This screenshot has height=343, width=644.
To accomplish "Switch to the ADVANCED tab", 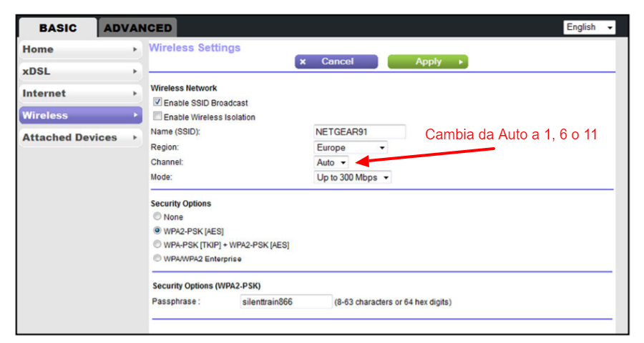I will click(137, 28).
